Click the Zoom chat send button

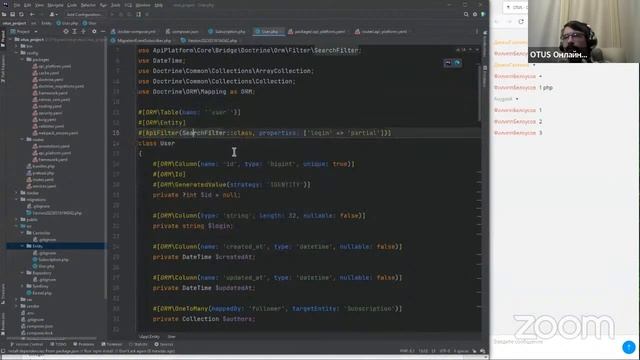click(629, 347)
